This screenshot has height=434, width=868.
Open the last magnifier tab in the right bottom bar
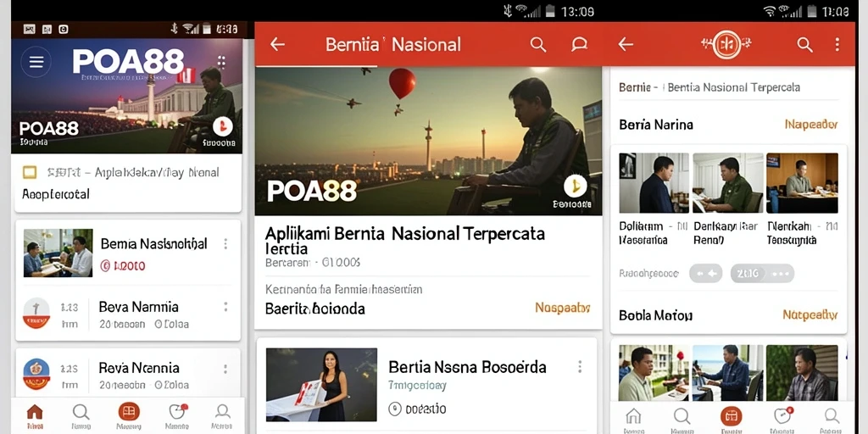point(831,420)
